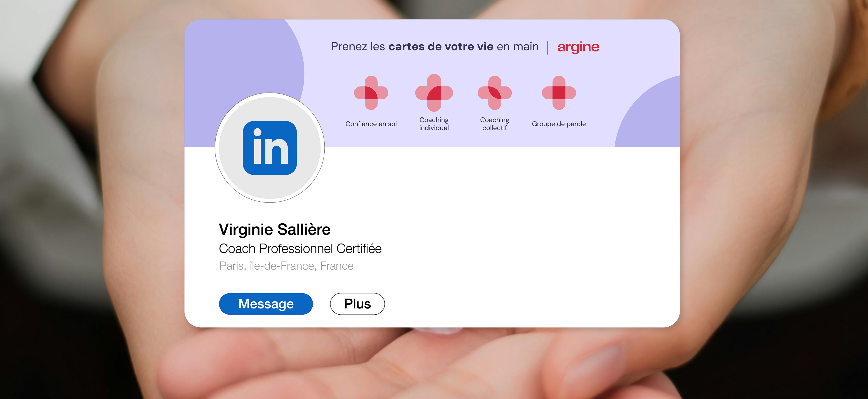Send a message with the Message button
This screenshot has width=868, height=399.
266,304
